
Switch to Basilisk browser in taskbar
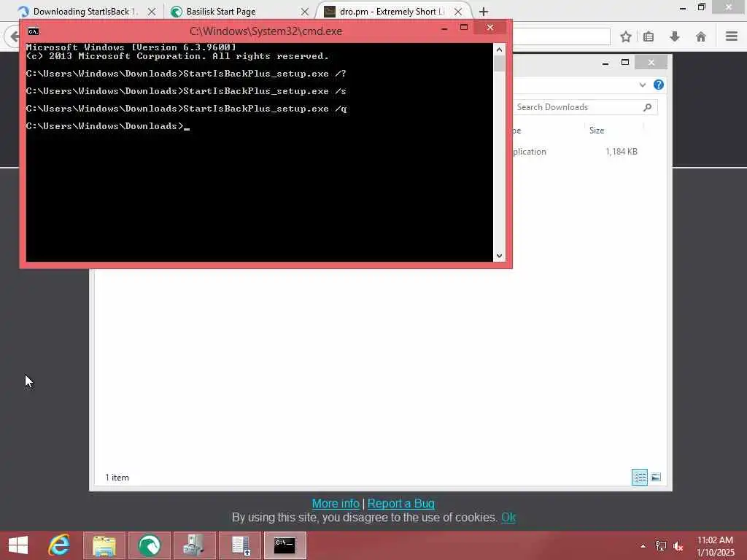(149, 545)
